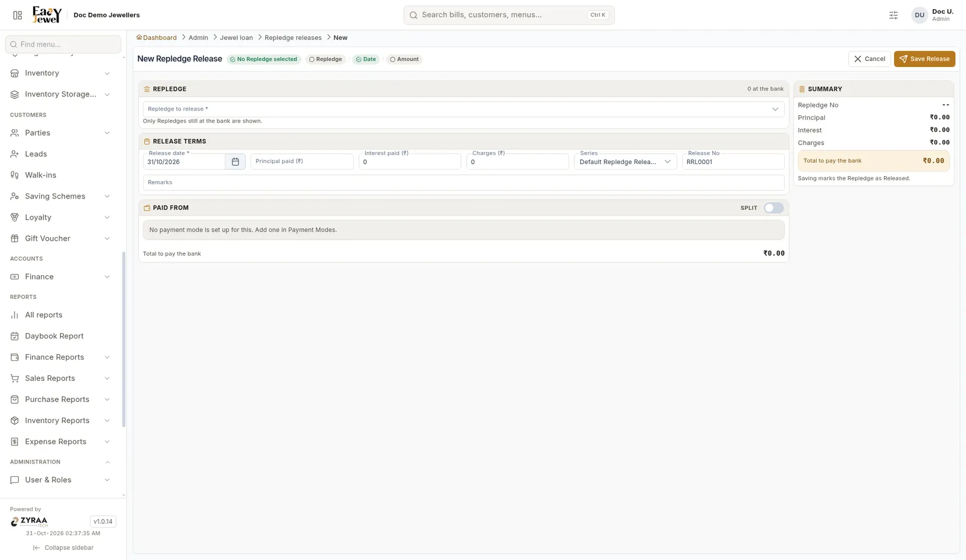Click the DU user avatar

(920, 15)
